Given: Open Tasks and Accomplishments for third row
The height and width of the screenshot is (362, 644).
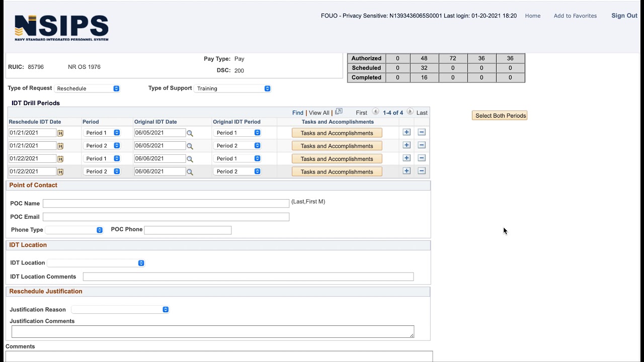Looking at the screenshot, I should [337, 159].
